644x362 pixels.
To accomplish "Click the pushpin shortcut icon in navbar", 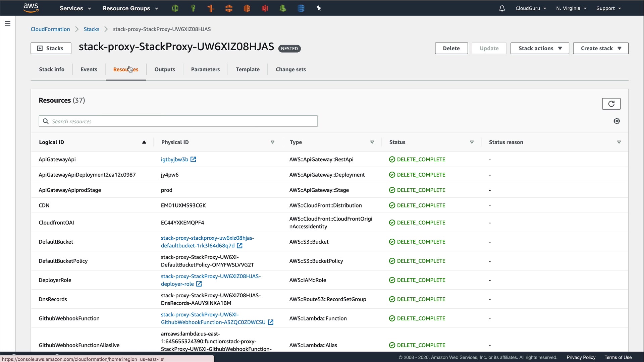I will click(319, 8).
